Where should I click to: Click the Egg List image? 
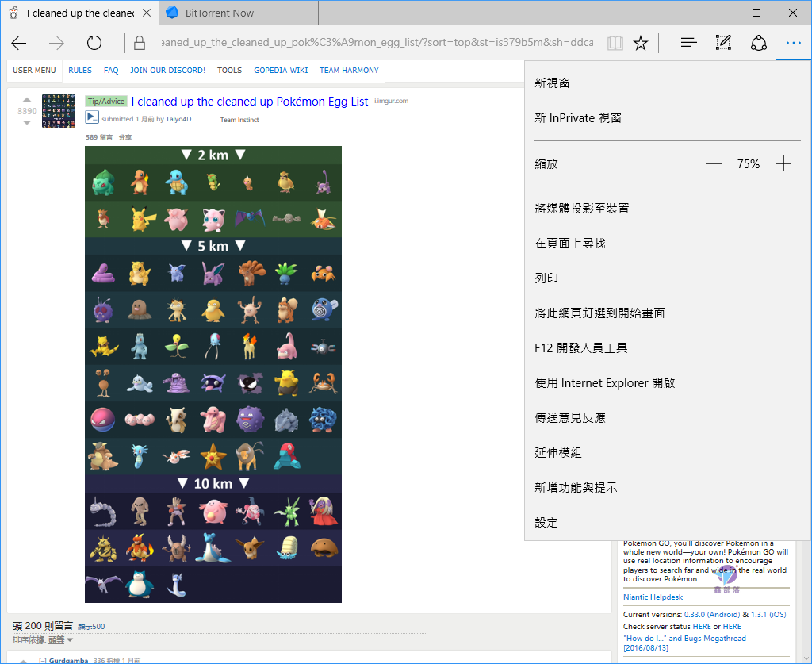click(x=213, y=374)
